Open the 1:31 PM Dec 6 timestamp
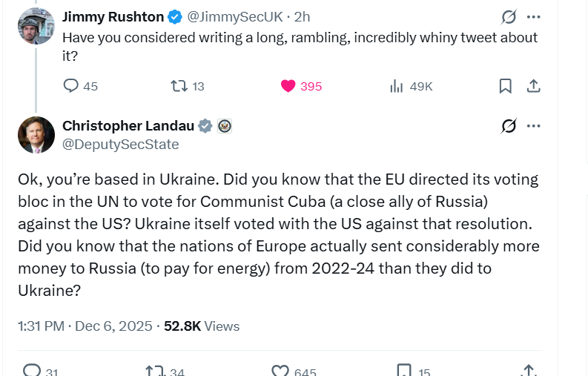The image size is (588, 376). [85, 326]
